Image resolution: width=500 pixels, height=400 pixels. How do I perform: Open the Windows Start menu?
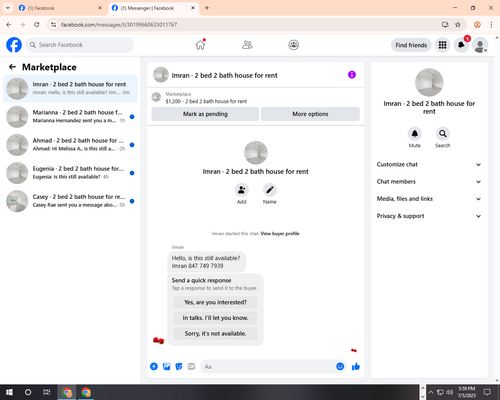pos(9,392)
